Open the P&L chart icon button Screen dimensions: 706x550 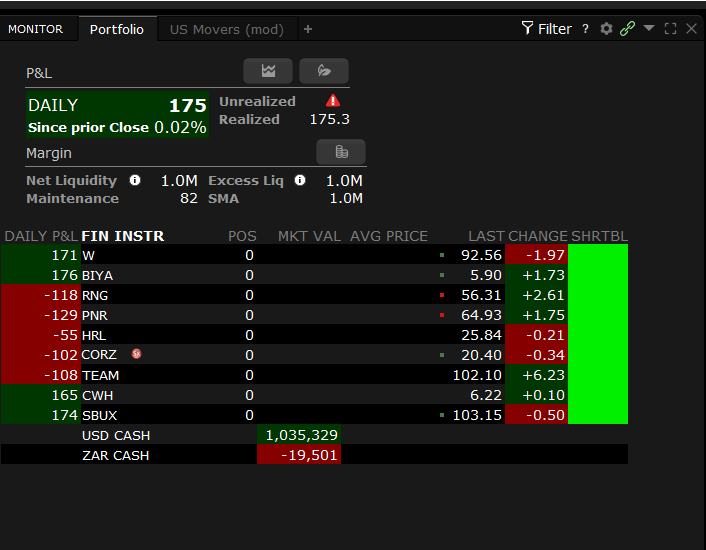[268, 71]
